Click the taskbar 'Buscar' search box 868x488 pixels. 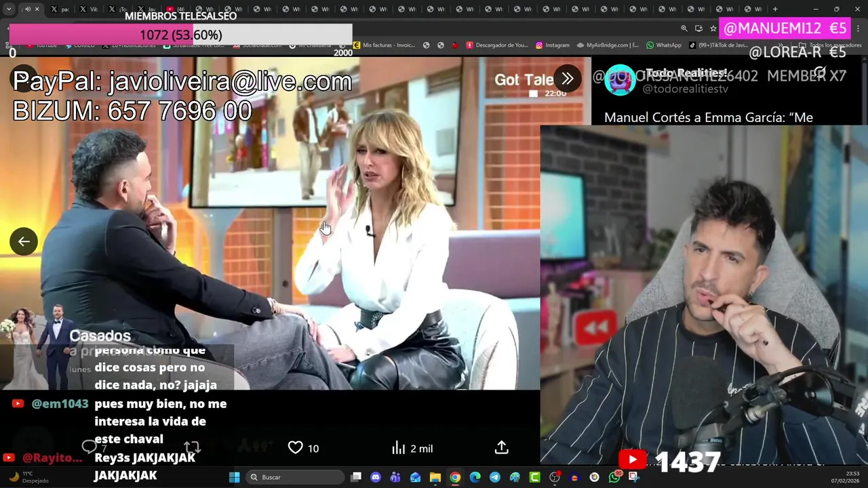[x=296, y=477]
